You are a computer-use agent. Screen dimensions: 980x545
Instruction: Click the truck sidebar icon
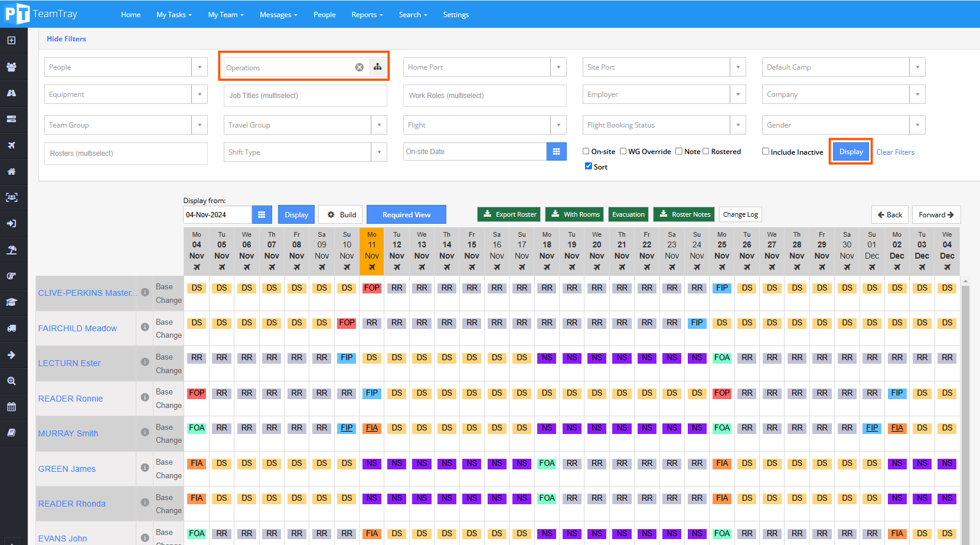coord(11,328)
